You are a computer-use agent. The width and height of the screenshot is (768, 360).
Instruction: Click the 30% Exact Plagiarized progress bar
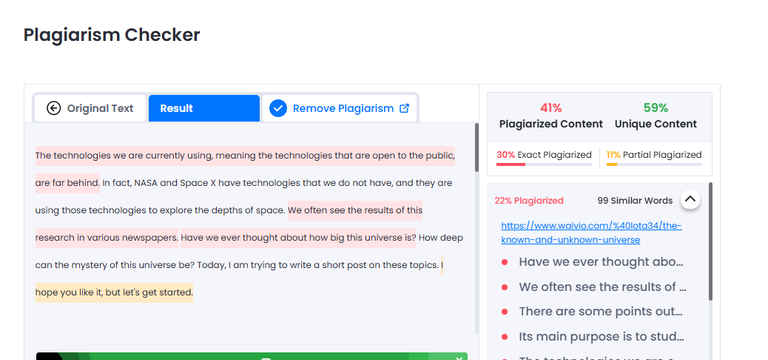tap(544, 165)
